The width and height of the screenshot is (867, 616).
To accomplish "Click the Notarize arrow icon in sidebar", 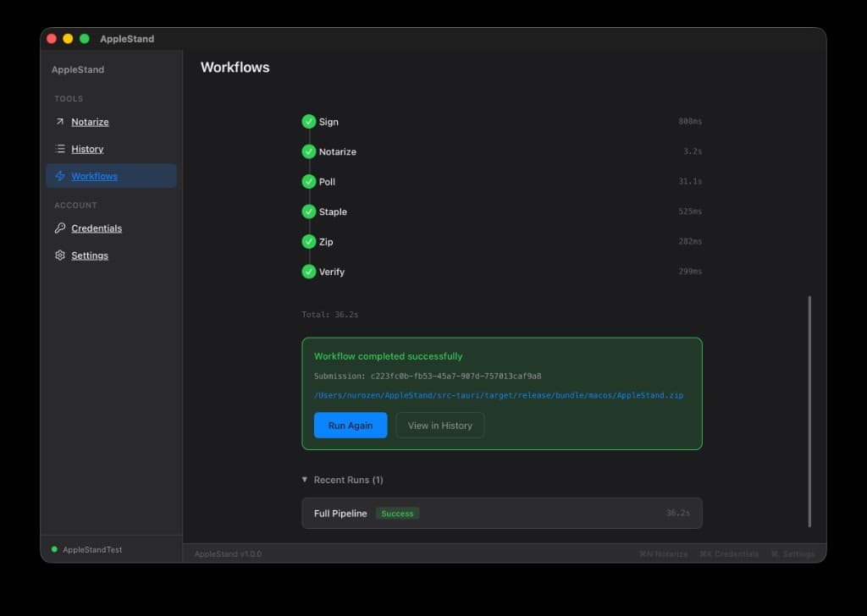I will point(60,122).
